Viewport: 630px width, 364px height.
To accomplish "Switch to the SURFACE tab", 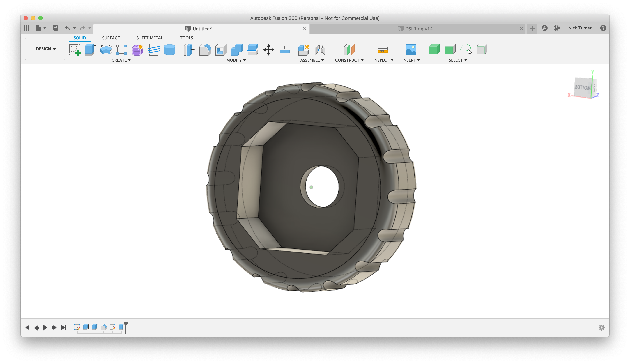I will (111, 38).
